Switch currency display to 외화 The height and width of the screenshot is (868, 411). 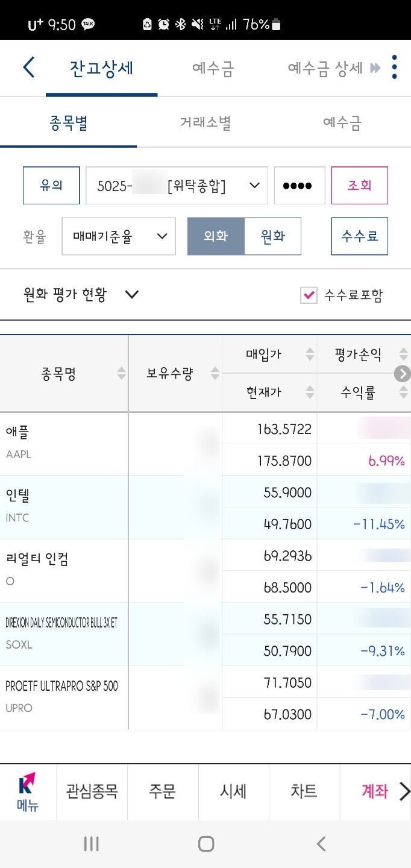[x=216, y=236]
